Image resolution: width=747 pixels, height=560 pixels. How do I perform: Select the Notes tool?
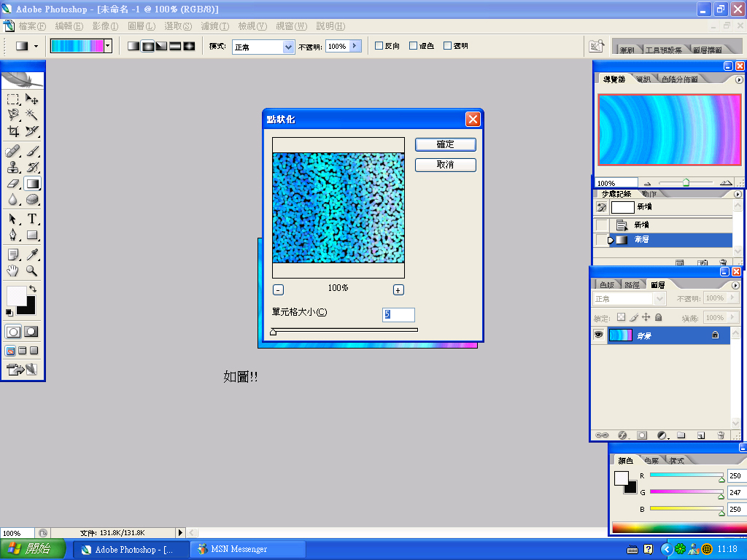pyautogui.click(x=13, y=254)
